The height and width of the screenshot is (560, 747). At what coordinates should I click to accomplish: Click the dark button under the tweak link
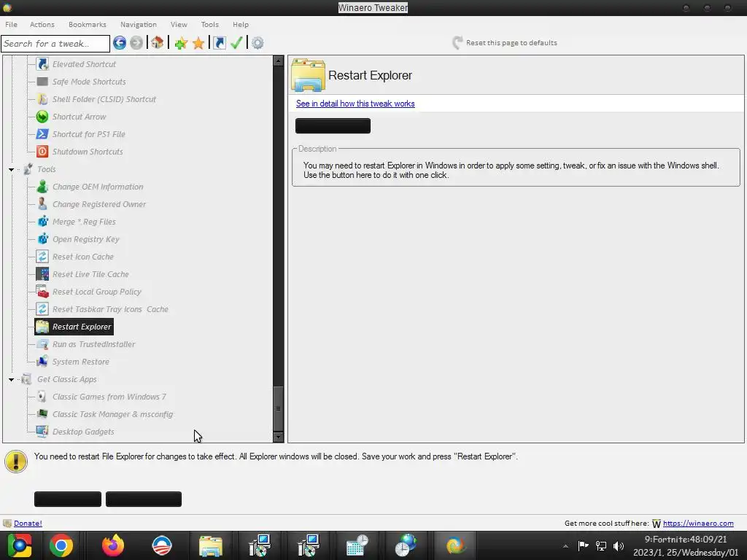coord(333,125)
